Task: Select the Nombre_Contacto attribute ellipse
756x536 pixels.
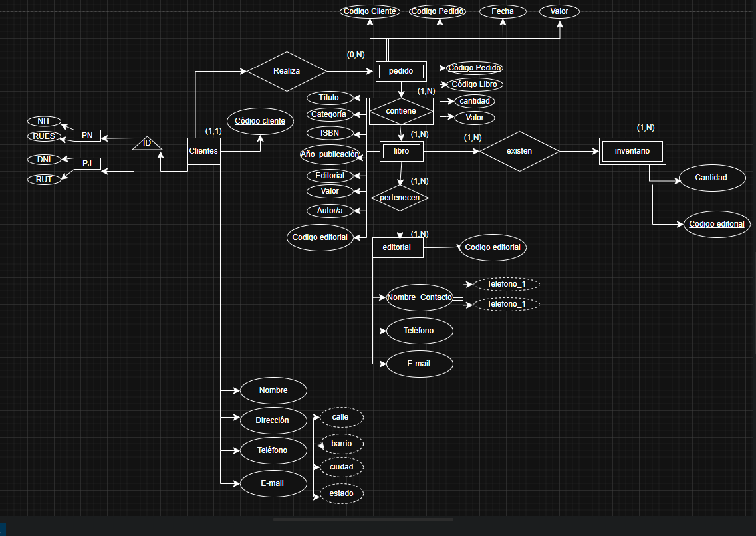Action: (420, 297)
